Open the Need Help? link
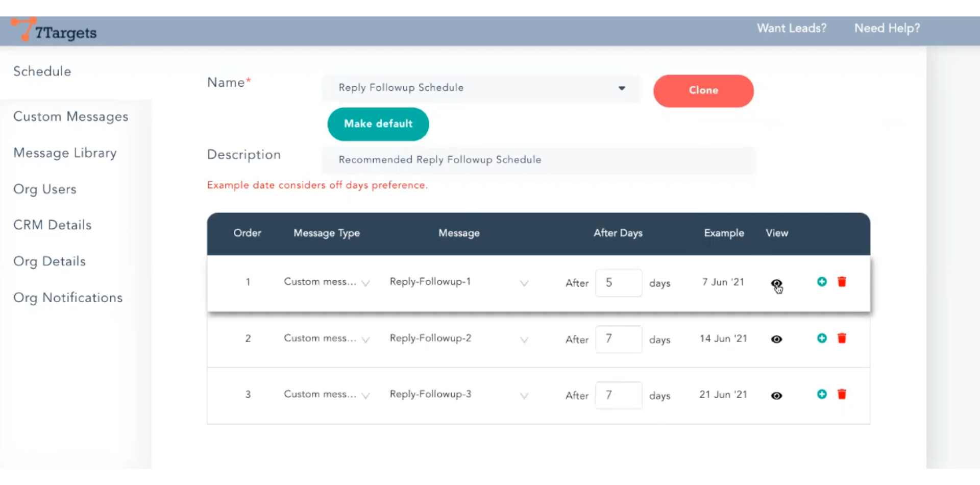Screen dimensions: 980x485 point(887,29)
